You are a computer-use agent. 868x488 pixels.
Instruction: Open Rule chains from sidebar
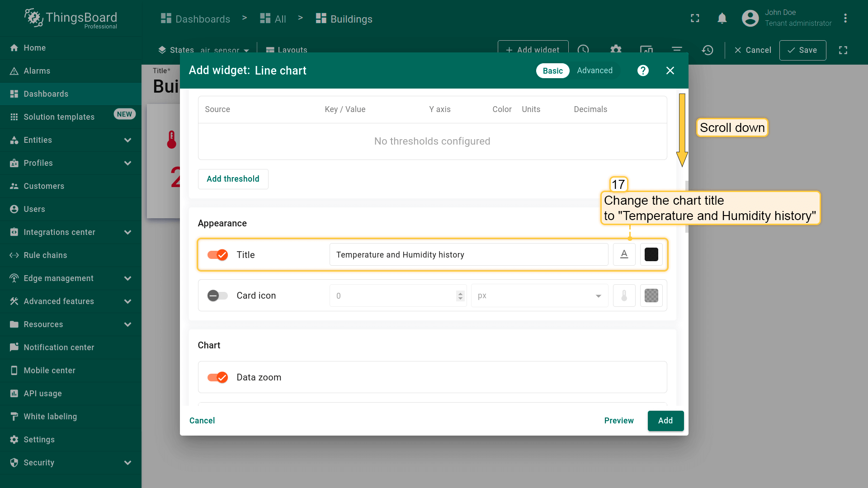(x=45, y=255)
